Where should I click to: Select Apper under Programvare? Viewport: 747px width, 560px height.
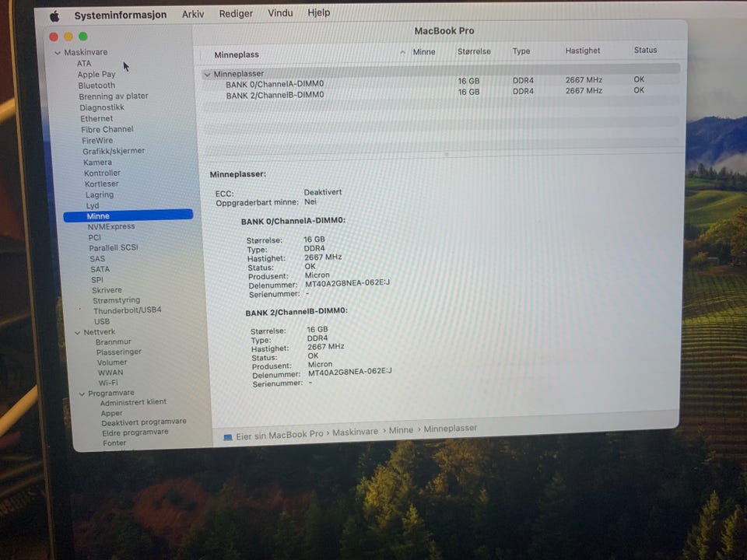111,413
